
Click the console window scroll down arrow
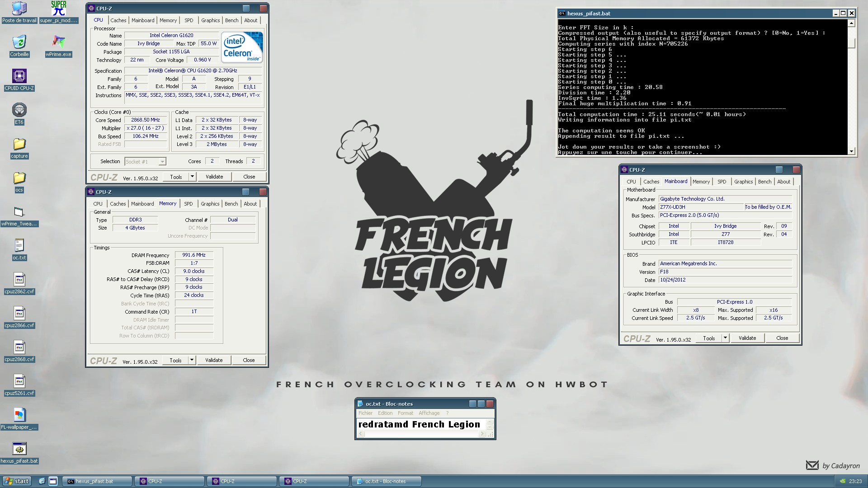[x=851, y=151]
